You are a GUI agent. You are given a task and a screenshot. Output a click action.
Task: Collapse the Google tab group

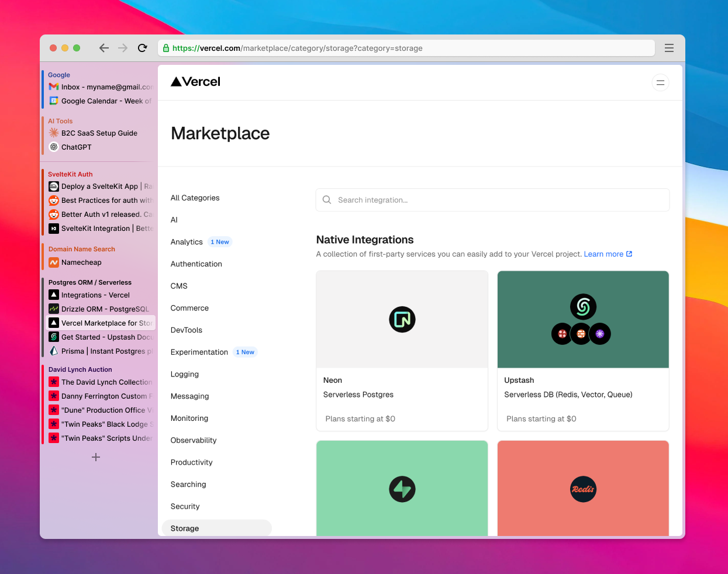(x=59, y=75)
